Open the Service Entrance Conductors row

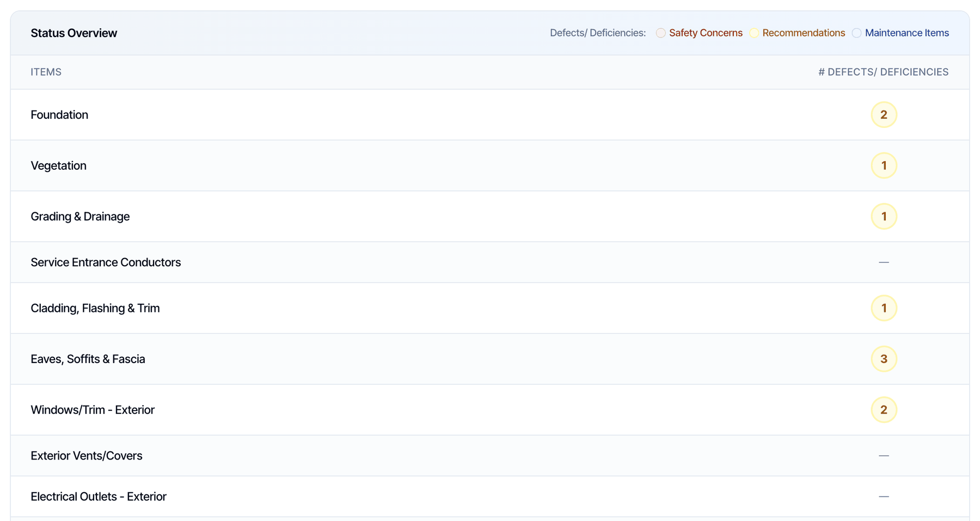490,262
